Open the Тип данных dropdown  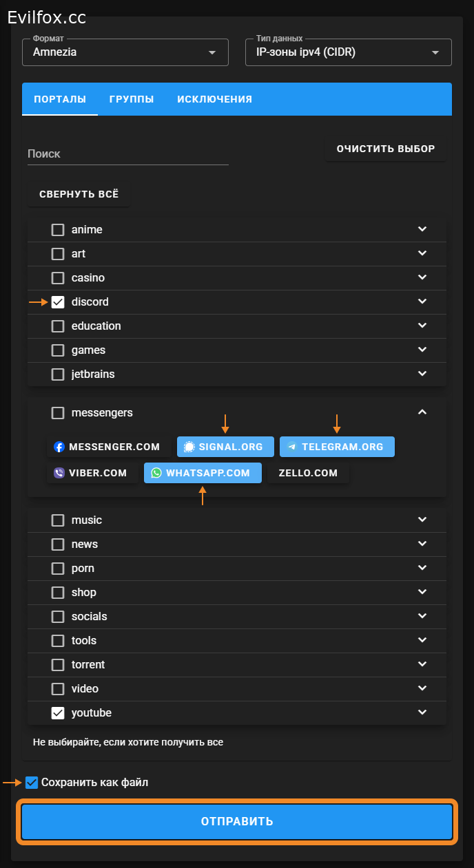[348, 52]
